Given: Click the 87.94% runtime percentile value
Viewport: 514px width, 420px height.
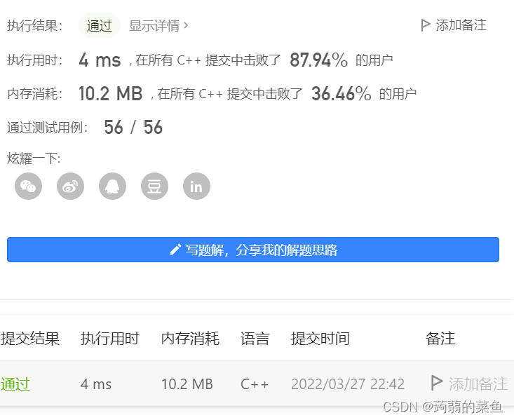Looking at the screenshot, I should (318, 60).
